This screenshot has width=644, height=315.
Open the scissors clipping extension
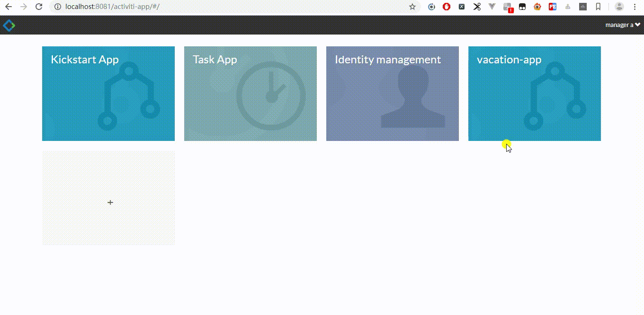point(477,7)
